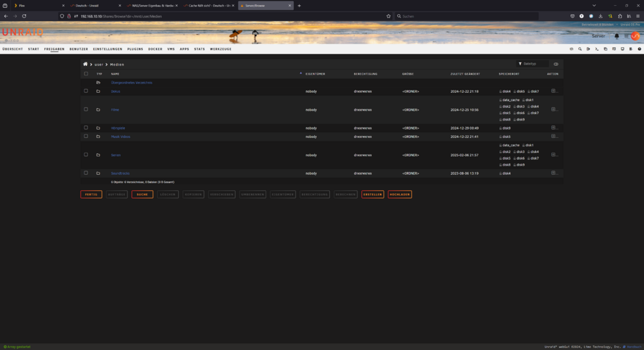Open the Werkzeuge menu

(x=220, y=49)
